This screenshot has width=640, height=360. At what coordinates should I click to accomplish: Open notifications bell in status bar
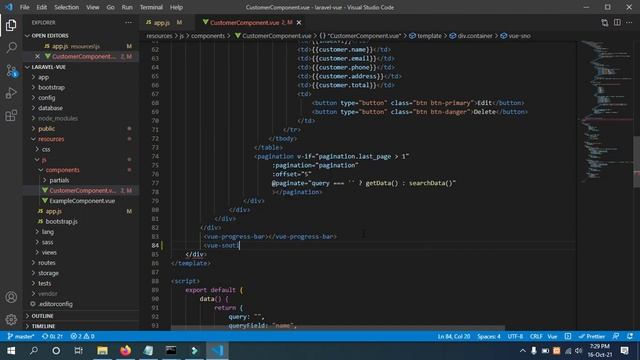tap(630, 336)
